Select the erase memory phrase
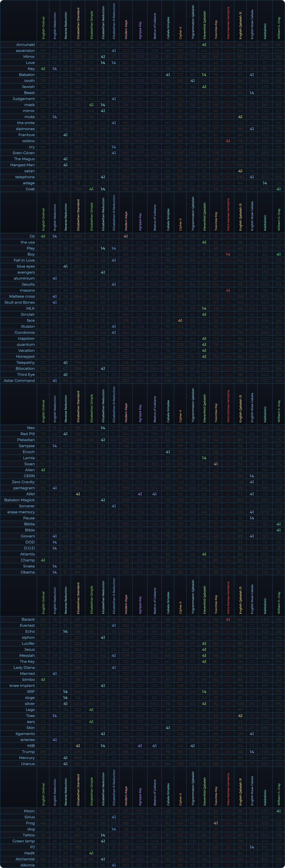 [21, 512]
